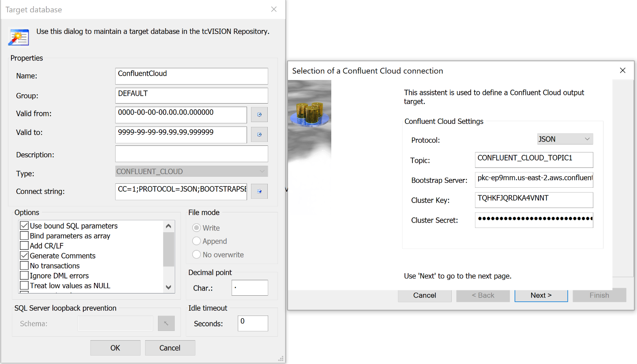637x364 pixels.
Task: Click the masked Cluster Secret field
Action: pos(534,220)
